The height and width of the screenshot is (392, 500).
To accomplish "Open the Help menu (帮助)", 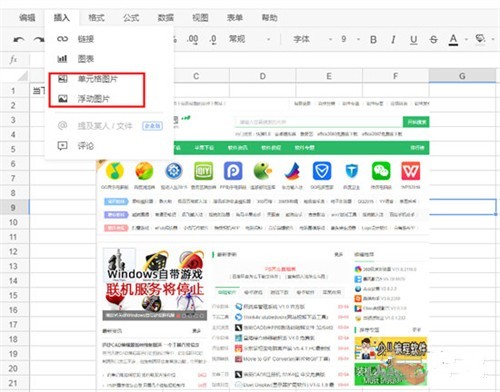I will pos(269,18).
